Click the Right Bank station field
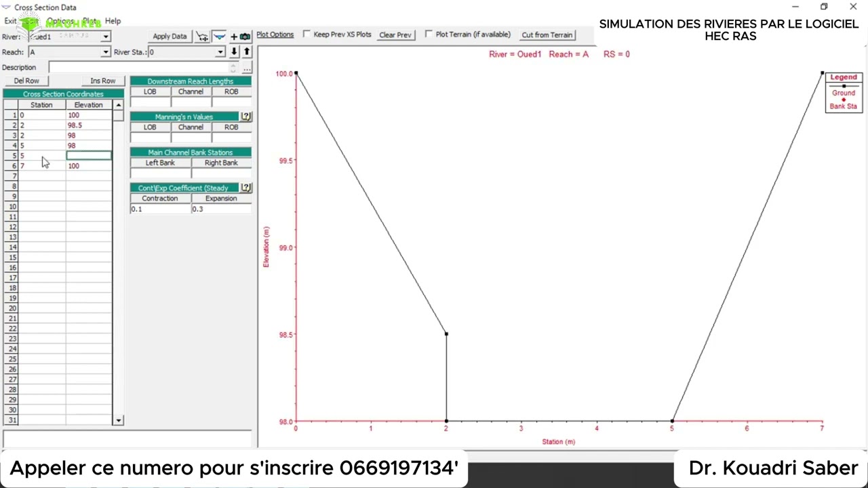868x488 pixels. (x=221, y=174)
